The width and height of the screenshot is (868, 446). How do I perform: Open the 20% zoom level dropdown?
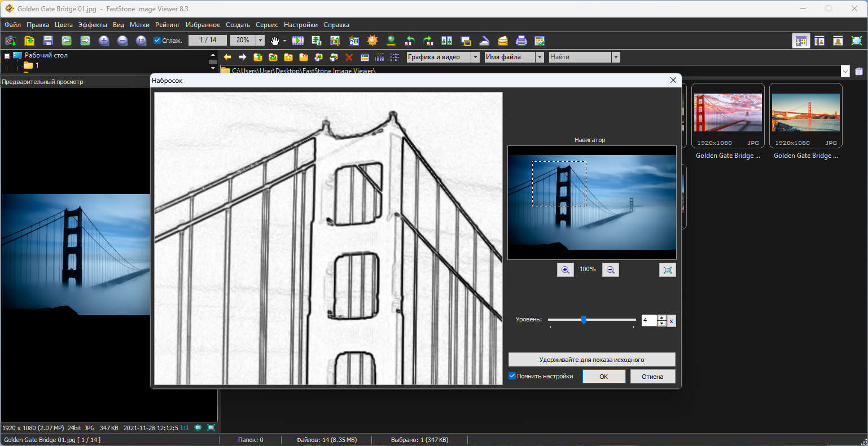260,41
